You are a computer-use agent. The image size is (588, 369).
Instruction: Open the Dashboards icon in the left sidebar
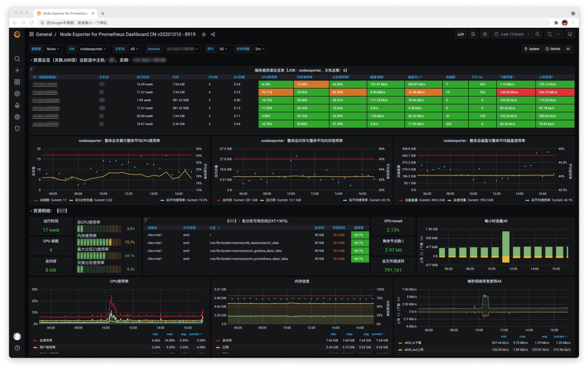17,83
